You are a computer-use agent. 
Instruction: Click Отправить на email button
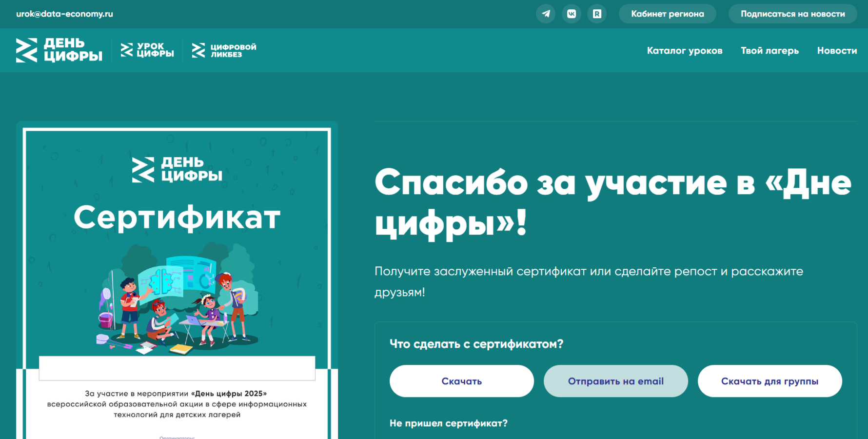(616, 381)
